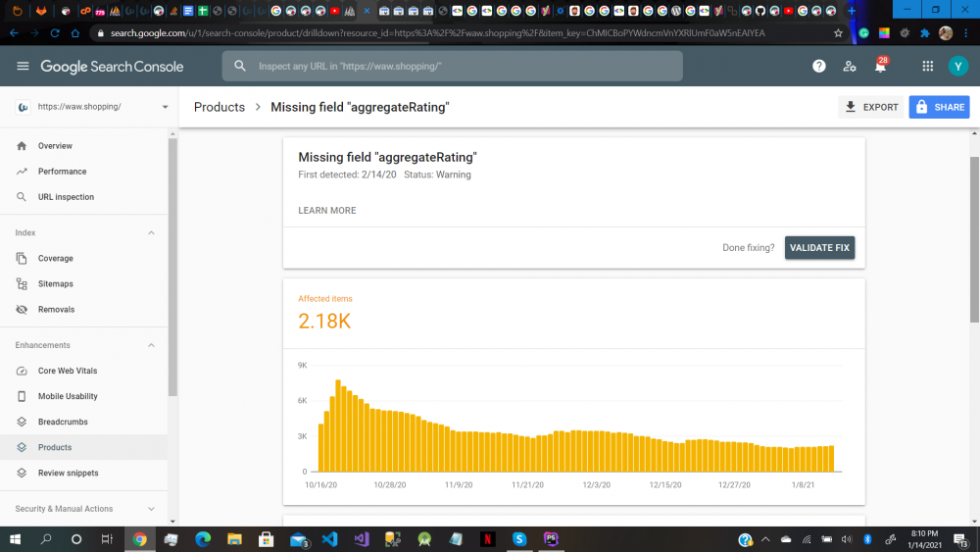Open the Windows action center
The height and width of the screenshot is (552, 980).
(961, 539)
